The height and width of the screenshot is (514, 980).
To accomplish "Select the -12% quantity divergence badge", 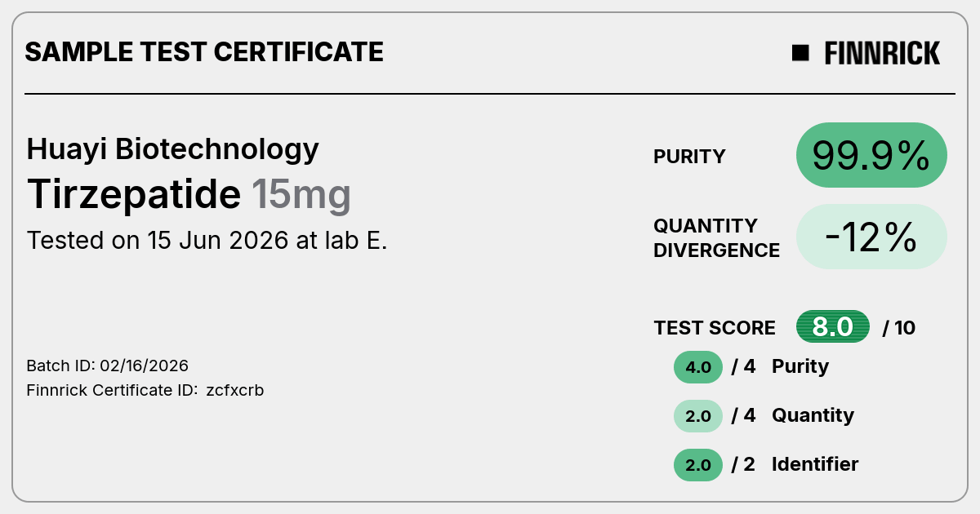I will tap(871, 237).
